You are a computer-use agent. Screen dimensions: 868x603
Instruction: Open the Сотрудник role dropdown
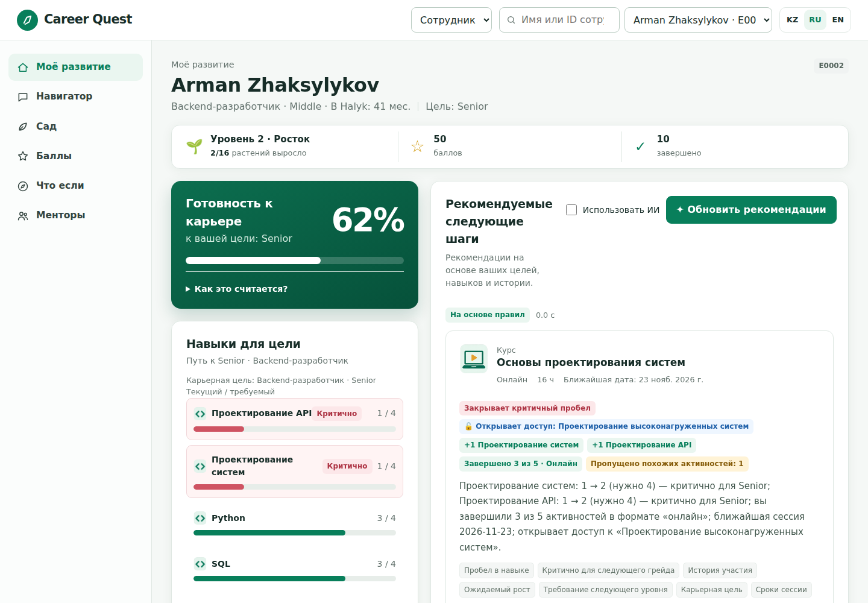pos(451,20)
